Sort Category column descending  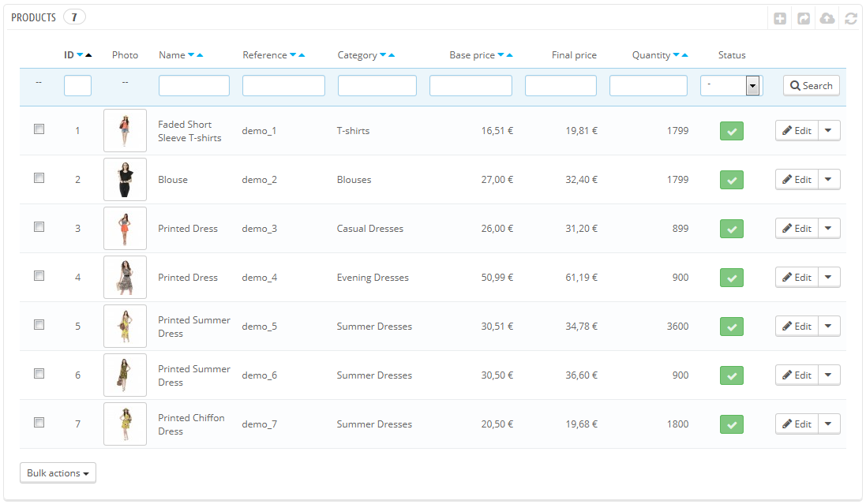(383, 54)
